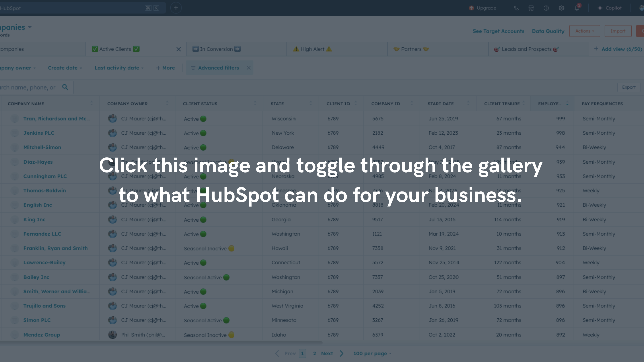
Task: Open the settings gear icon
Action: tap(561, 8)
